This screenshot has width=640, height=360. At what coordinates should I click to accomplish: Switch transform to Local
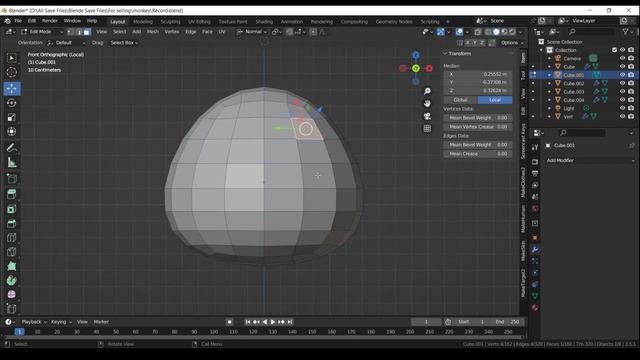495,100
